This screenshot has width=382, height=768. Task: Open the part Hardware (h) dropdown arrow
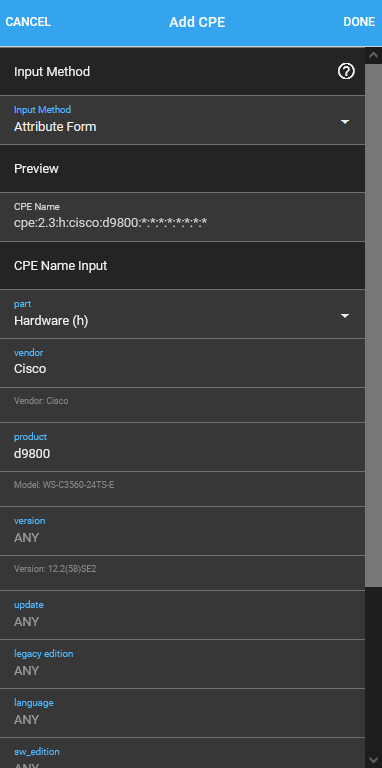tap(345, 316)
